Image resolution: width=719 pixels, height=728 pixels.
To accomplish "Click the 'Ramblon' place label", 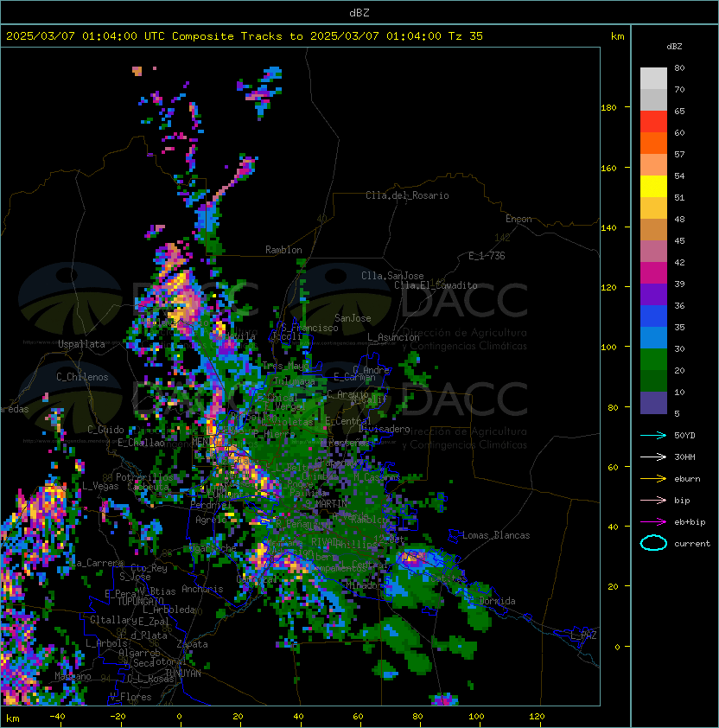I will point(283,250).
